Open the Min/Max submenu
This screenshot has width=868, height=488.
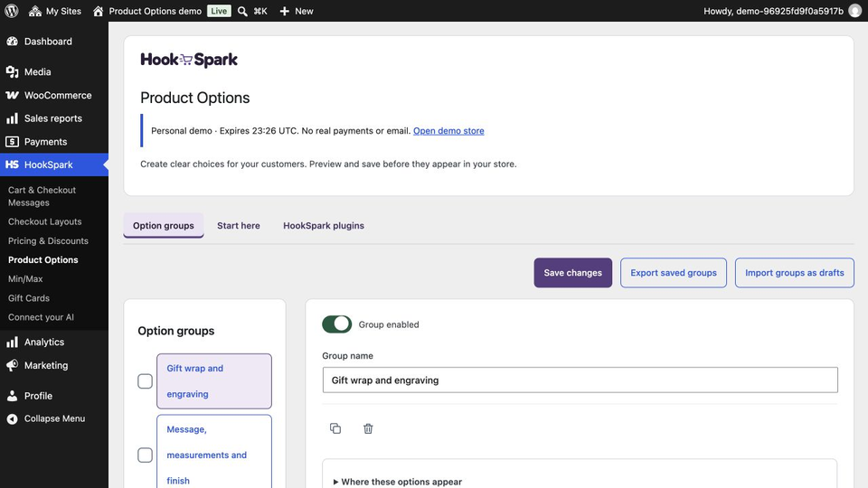point(25,279)
